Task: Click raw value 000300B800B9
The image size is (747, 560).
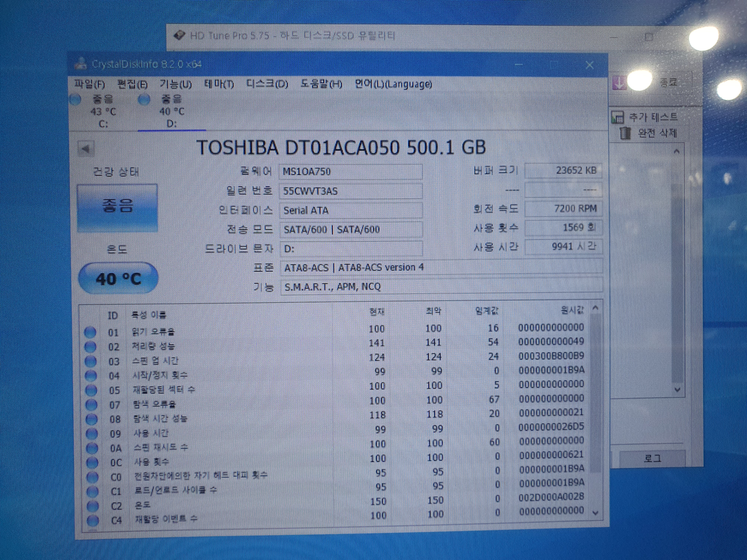Action: (551, 356)
